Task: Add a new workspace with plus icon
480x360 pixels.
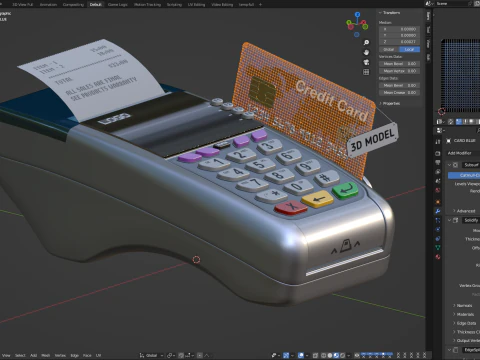Action: pyautogui.click(x=260, y=4)
